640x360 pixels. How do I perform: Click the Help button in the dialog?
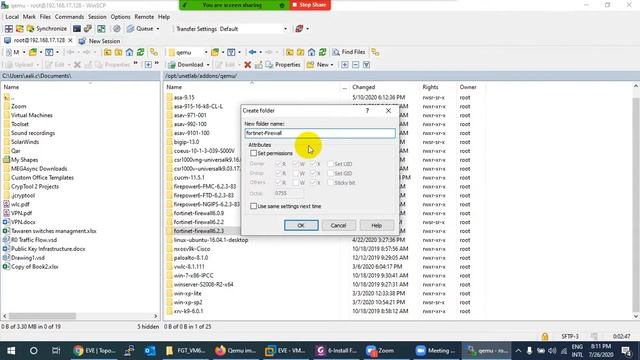click(x=376, y=225)
